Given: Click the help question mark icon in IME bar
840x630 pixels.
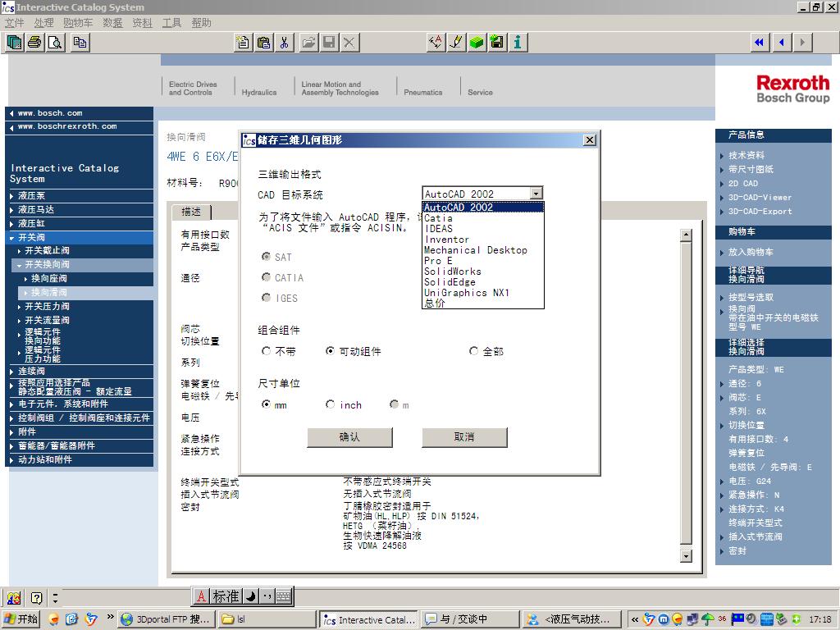Looking at the screenshot, I should click(x=36, y=597).
